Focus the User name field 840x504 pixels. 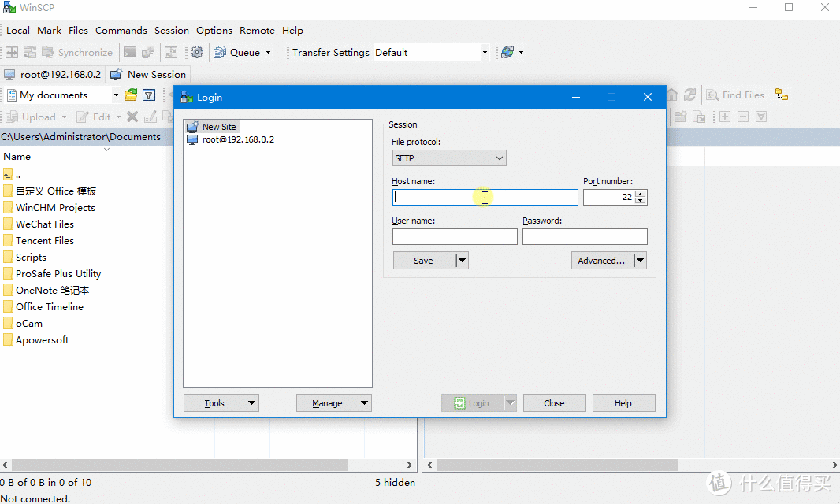click(x=455, y=237)
